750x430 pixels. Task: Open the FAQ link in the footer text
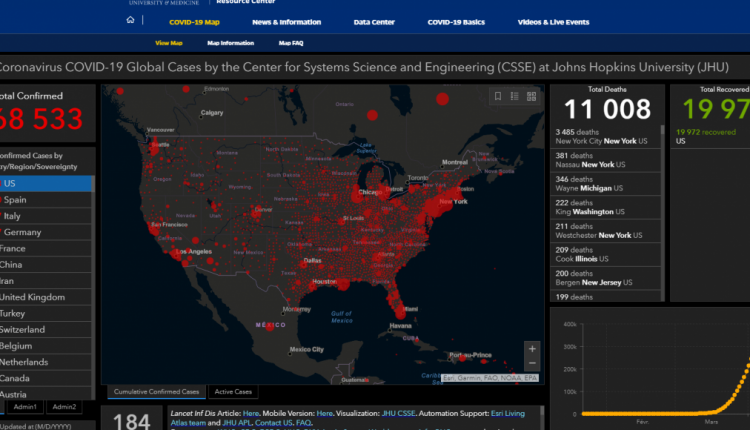coord(303,423)
